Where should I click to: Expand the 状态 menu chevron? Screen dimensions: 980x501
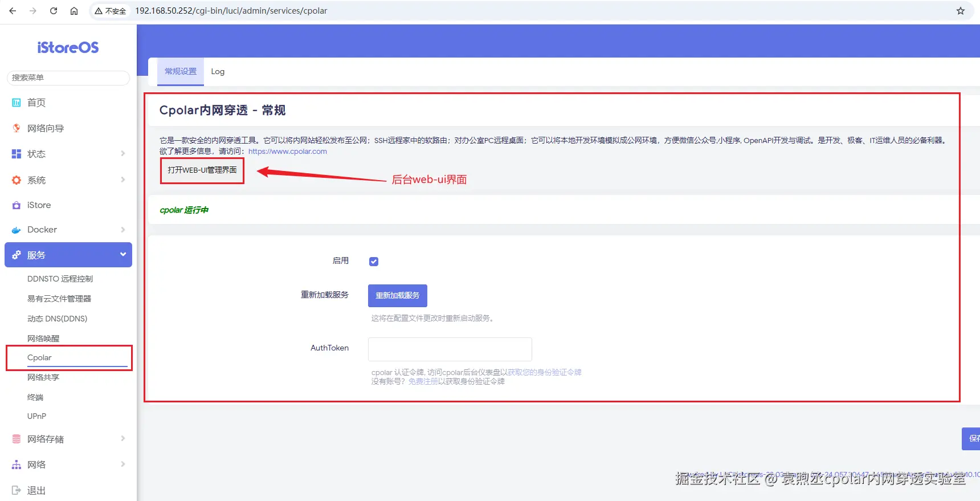pos(122,153)
